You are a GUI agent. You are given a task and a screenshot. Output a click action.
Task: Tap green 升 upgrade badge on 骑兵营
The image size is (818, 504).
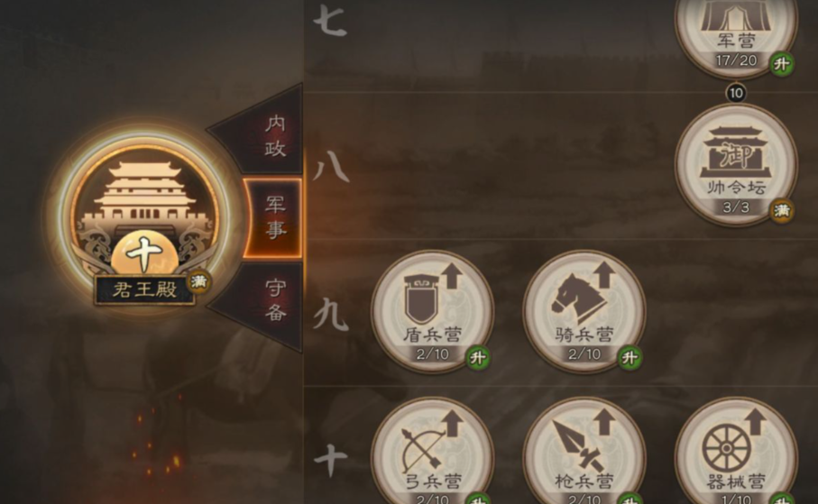click(x=630, y=357)
